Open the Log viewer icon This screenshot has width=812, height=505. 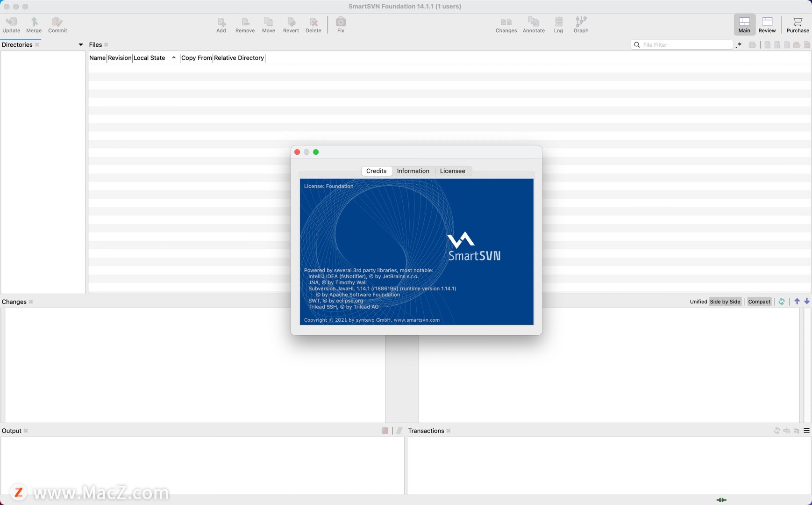(558, 25)
